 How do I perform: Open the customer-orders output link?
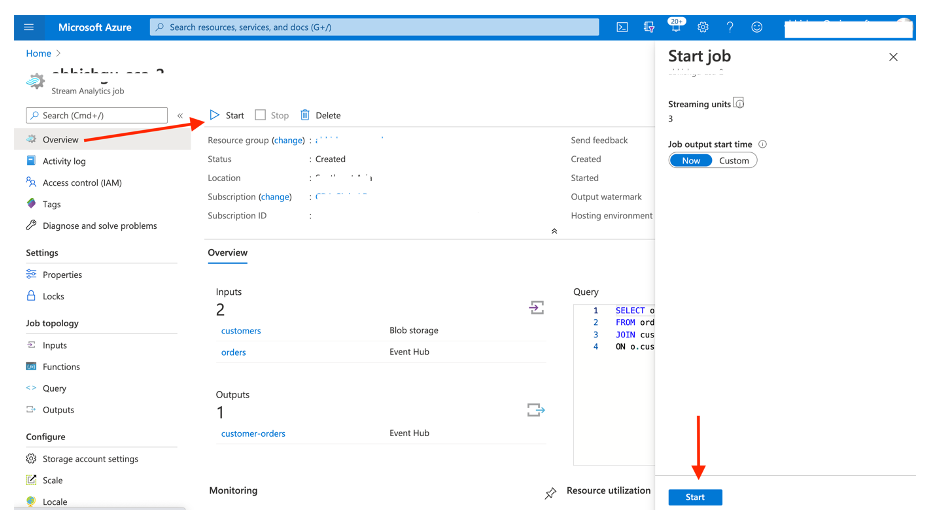click(253, 434)
